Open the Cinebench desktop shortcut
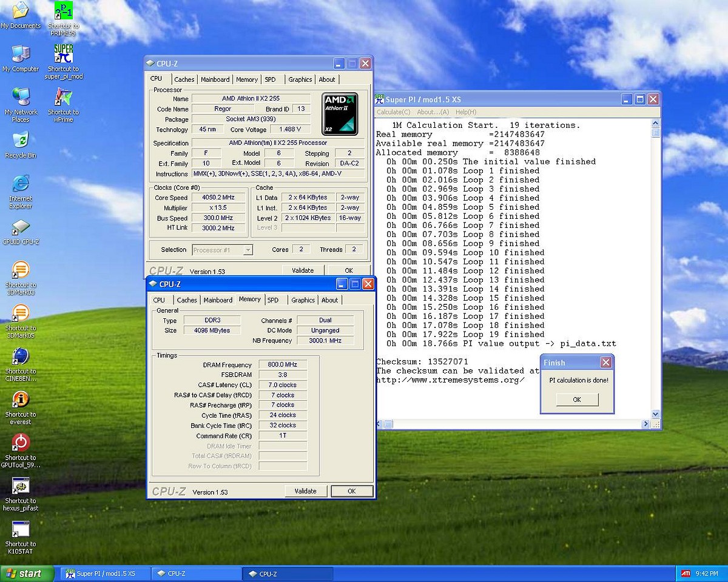 [x=20, y=356]
